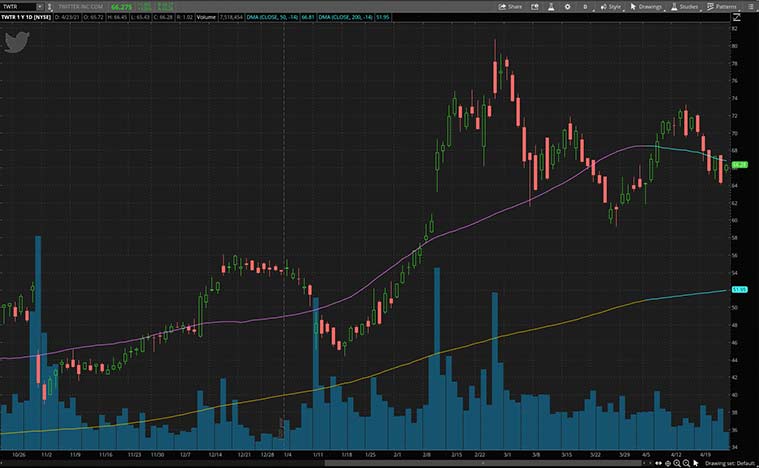Click the maximize chart arrow icon
The width and height of the screenshot is (759, 468).
pyautogui.click(x=737, y=17)
